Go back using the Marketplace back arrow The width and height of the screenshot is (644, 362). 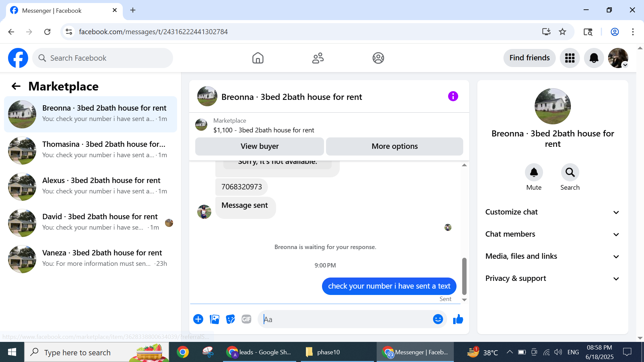pos(16,86)
